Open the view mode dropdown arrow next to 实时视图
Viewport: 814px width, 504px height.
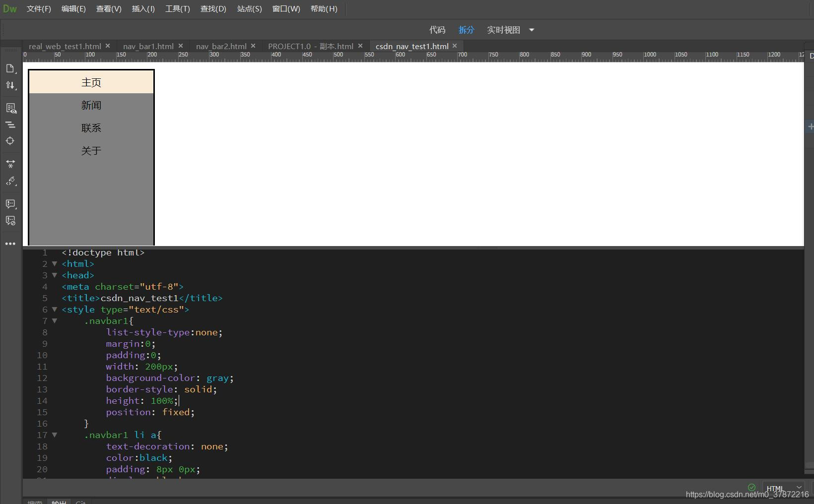tap(532, 30)
